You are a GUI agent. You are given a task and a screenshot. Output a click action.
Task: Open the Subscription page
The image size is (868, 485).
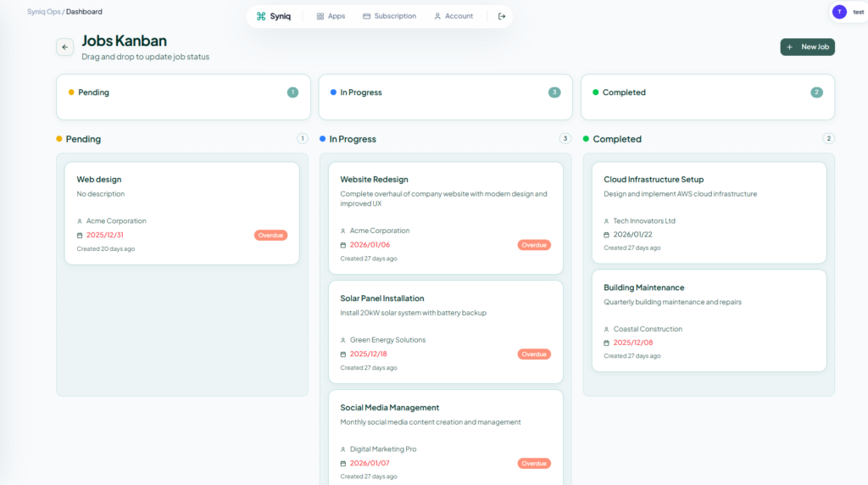pos(389,16)
